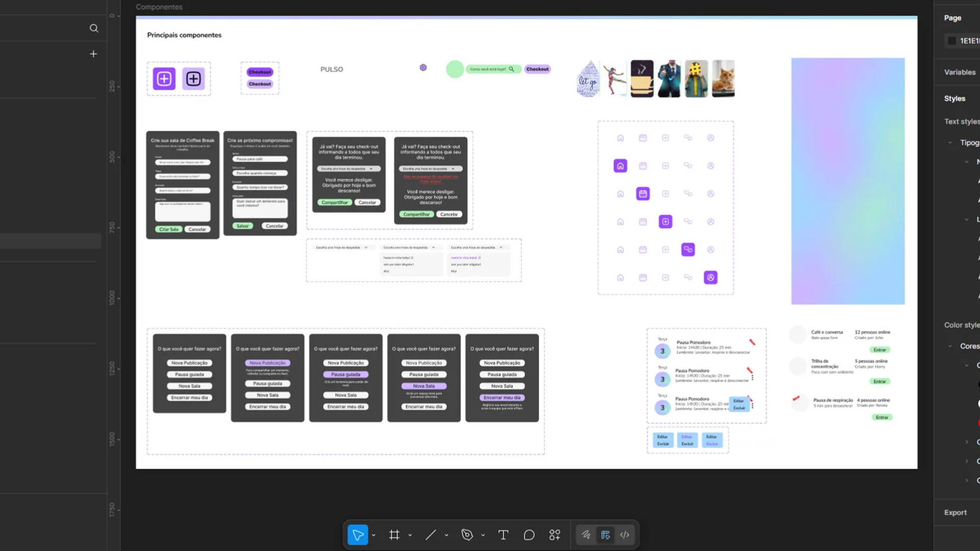Open the Variables section

[x=960, y=72]
